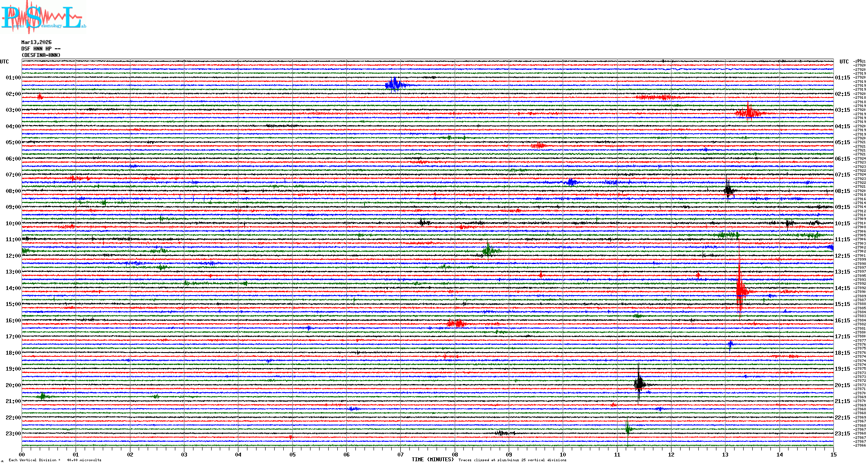The height and width of the screenshot is (466, 868).
Task: Click the 01:00 UTC label on left axis
Action: click(13, 78)
